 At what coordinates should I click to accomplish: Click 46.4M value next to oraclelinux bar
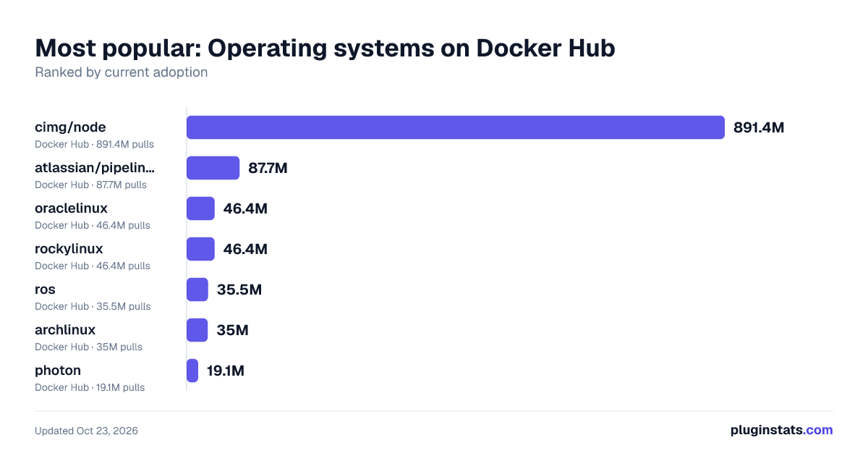pos(246,208)
